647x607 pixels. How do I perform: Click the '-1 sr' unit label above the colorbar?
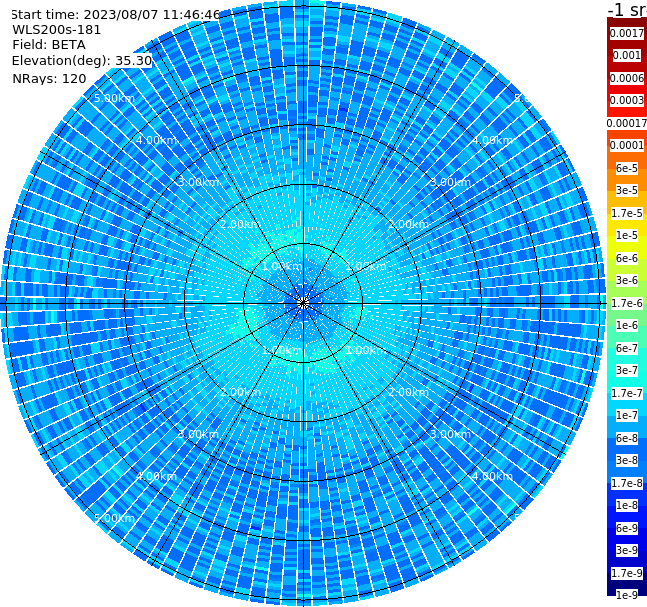pyautogui.click(x=627, y=9)
